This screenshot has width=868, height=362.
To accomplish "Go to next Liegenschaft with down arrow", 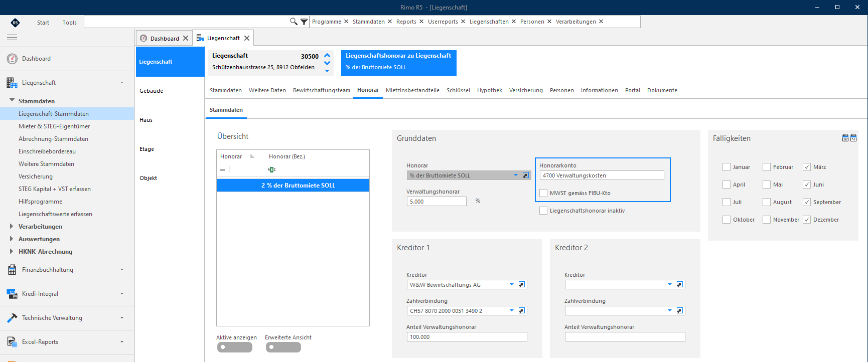I will (327, 63).
